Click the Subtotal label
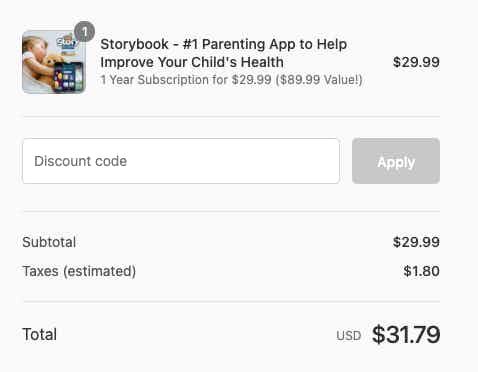The height and width of the screenshot is (372, 478). point(49,242)
